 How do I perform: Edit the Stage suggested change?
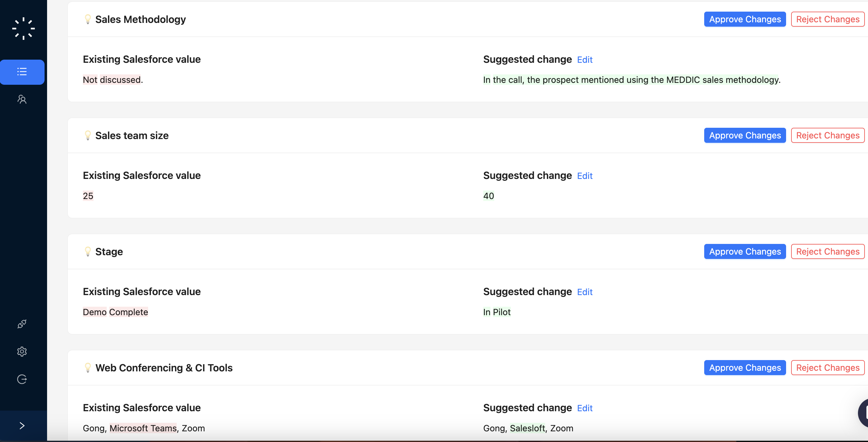585,292
